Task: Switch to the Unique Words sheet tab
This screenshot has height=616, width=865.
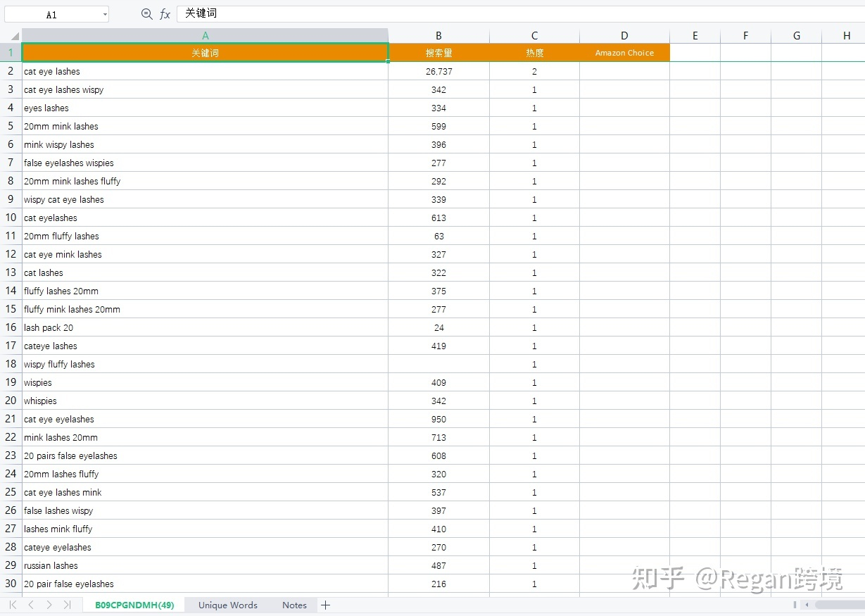Action: [x=227, y=605]
